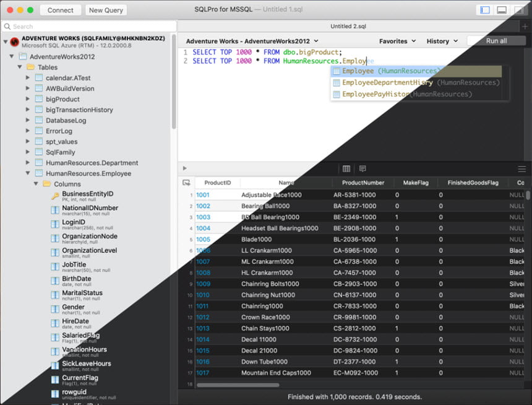This screenshot has width=532, height=405.
Task: Collapse the Tables folder
Action: (20, 67)
